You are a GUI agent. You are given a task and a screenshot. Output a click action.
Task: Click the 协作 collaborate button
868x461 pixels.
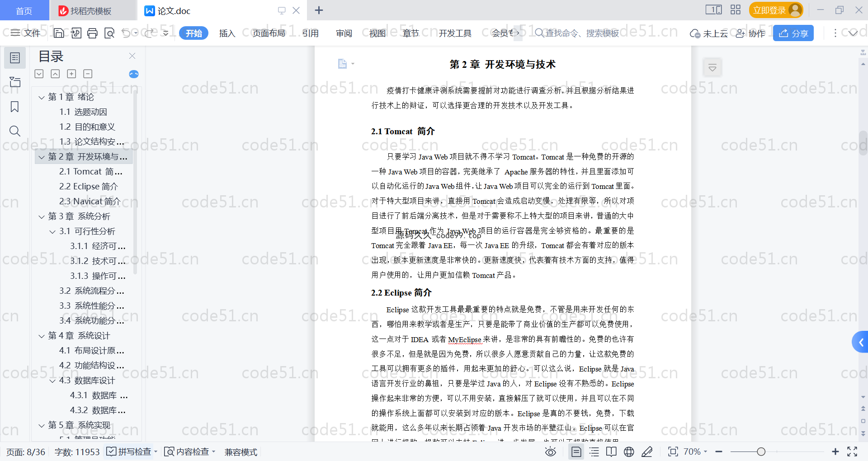[750, 33]
